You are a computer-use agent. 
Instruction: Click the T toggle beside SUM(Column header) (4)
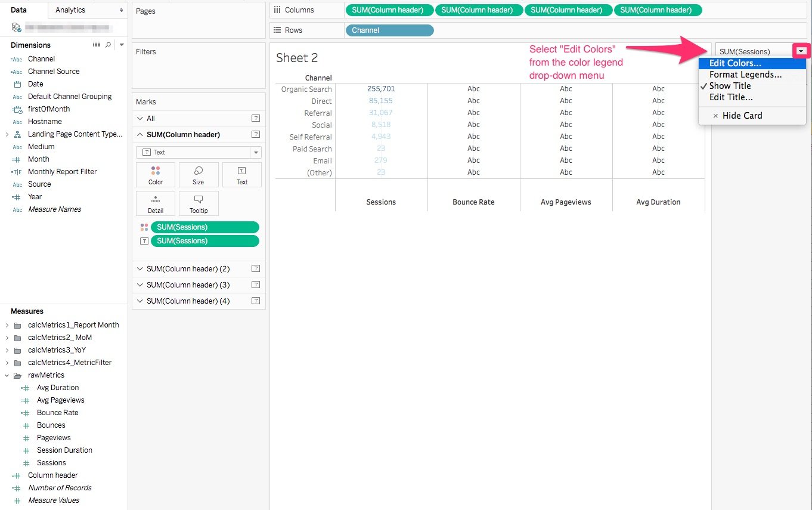256,301
